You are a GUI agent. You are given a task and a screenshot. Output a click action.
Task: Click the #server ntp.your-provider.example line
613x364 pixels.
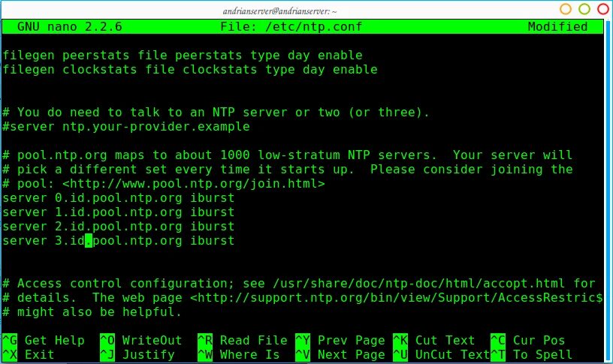tap(126, 127)
